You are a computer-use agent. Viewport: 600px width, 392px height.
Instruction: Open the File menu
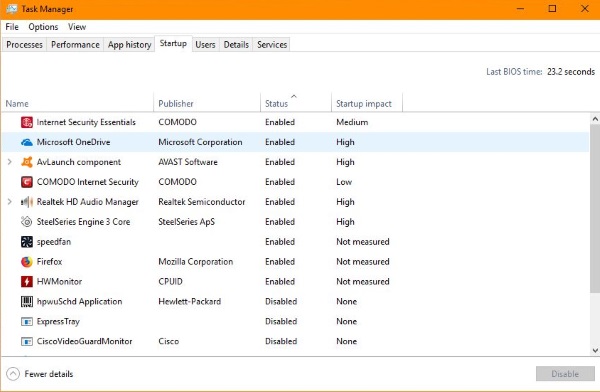click(x=12, y=27)
